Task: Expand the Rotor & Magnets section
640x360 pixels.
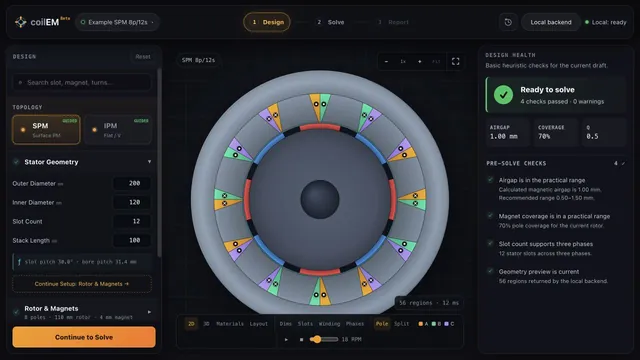Action: coord(149,312)
